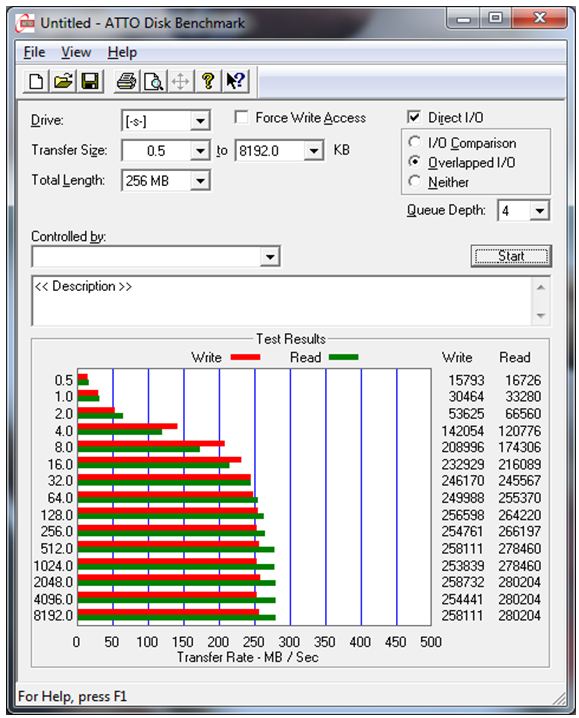Click Description box scroll up arrow
The width and height of the screenshot is (579, 718).
click(541, 288)
